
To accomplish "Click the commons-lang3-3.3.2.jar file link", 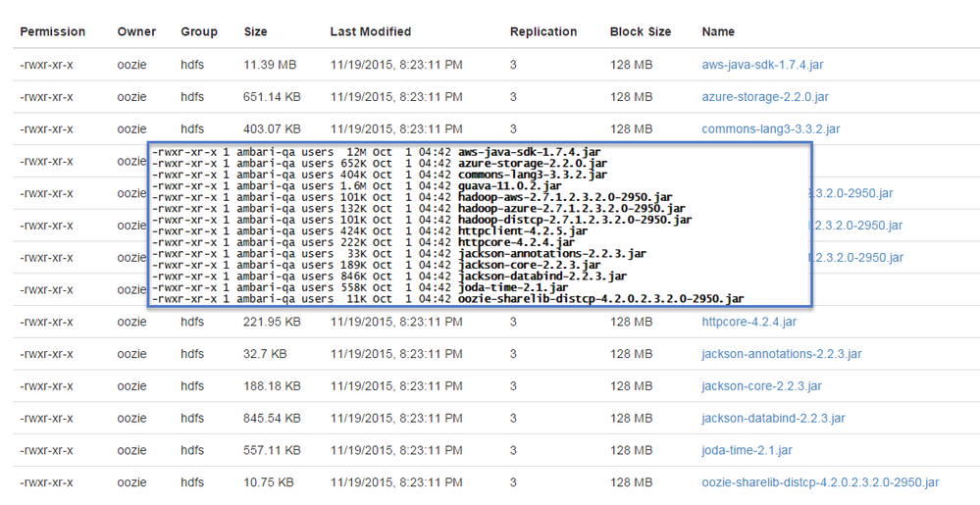I will [x=771, y=129].
